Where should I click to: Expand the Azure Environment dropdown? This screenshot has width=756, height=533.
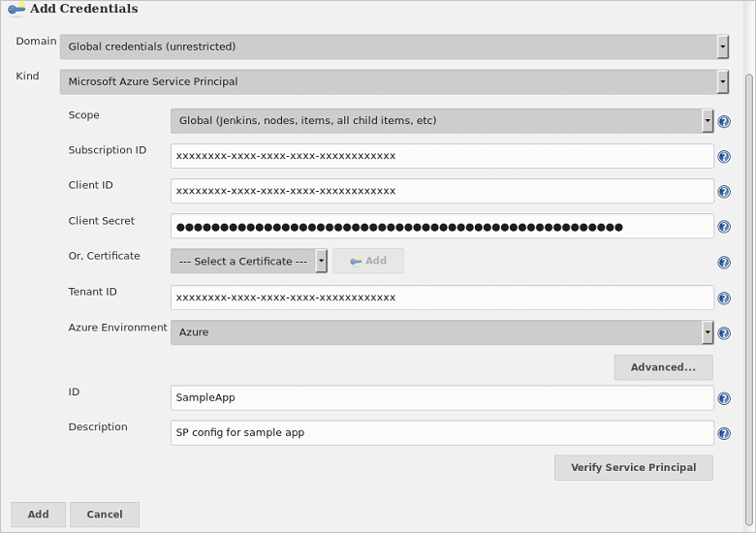coord(442,332)
